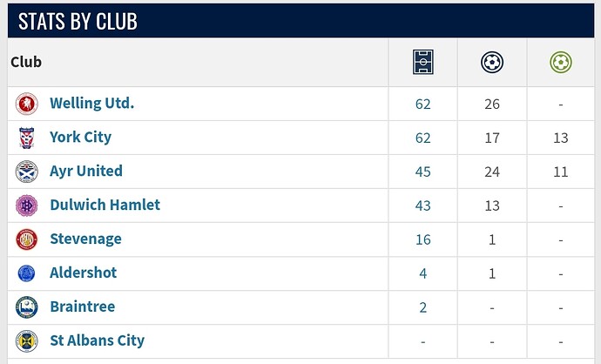The width and height of the screenshot is (601, 364).
Task: Open the St Albans City link
Action: coord(98,340)
